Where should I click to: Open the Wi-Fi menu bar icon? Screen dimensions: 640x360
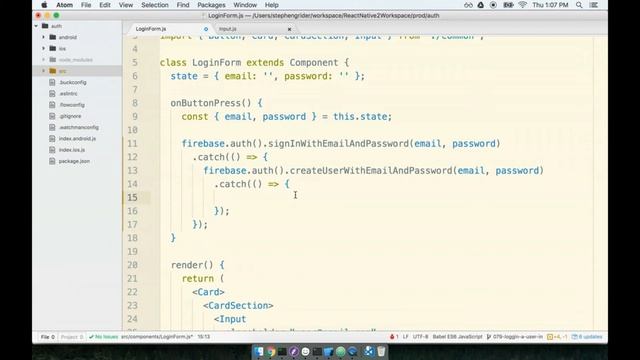click(522, 5)
